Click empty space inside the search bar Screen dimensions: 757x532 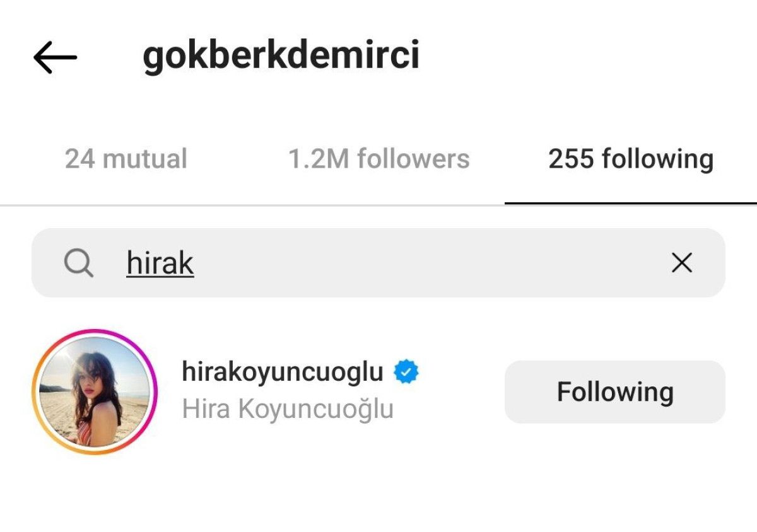(x=429, y=263)
